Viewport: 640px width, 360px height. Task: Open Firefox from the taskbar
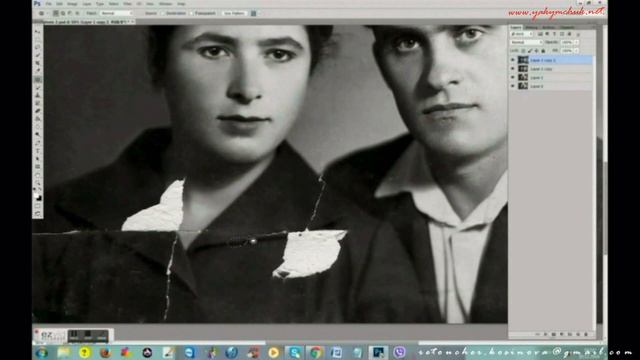(x=106, y=352)
